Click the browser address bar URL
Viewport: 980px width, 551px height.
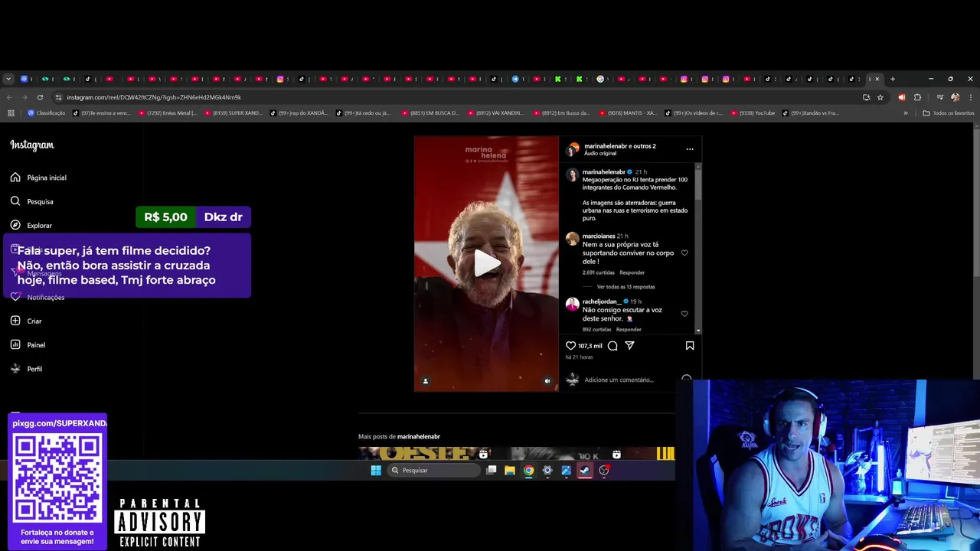153,97
